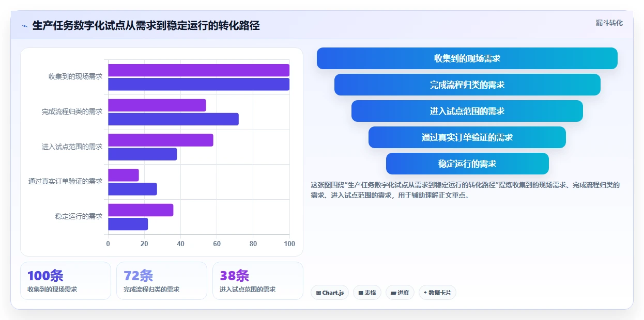644x320 pixels.
Task: Open the Chart.js tag
Action: coord(330,293)
